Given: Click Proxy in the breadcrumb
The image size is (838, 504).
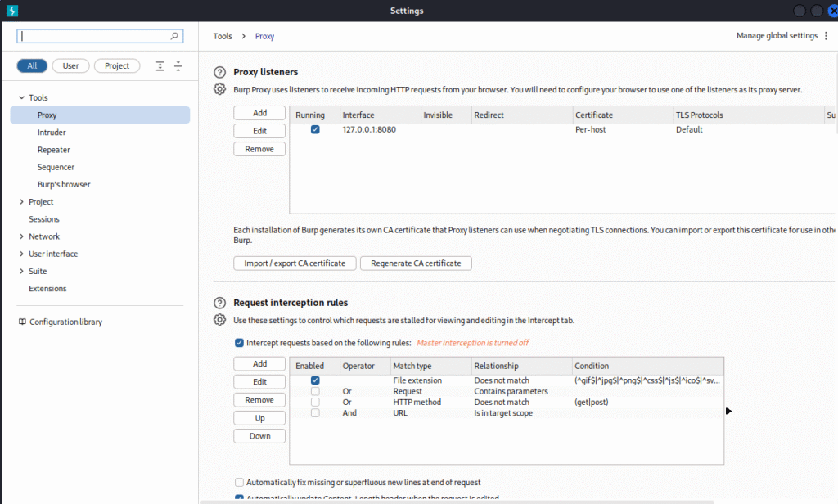Looking at the screenshot, I should (264, 36).
